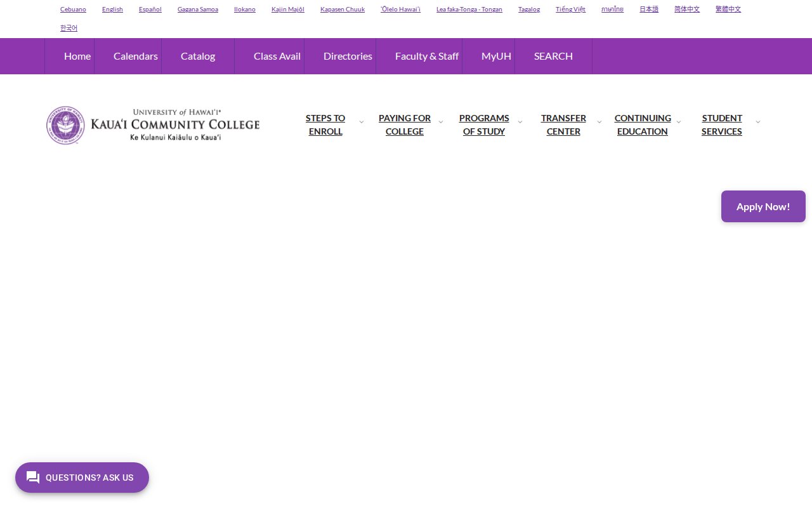Click the chat bubble icon
The height and width of the screenshot is (508, 812).
(x=33, y=478)
